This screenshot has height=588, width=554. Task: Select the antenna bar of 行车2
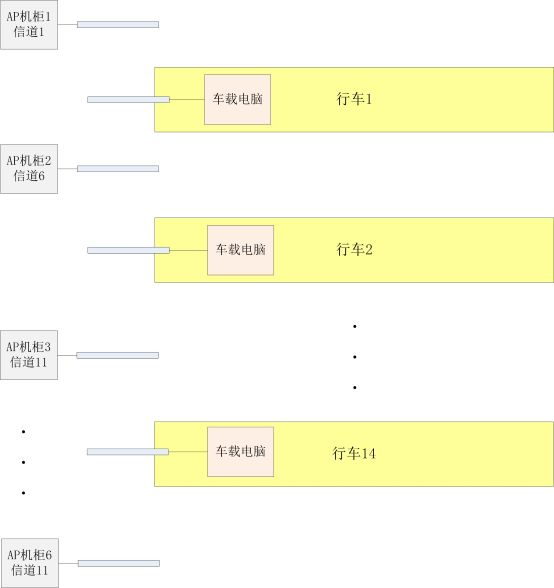[x=128, y=250]
